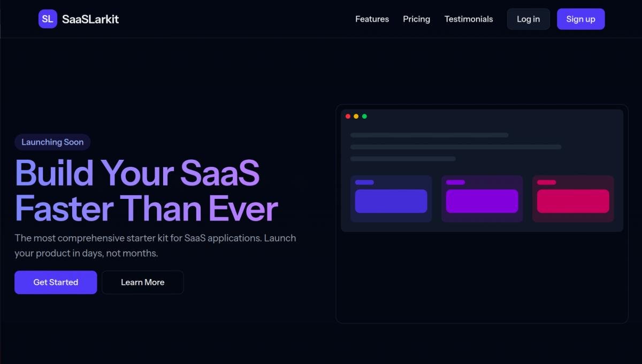Go to Pricing in the top navigation

[416, 19]
